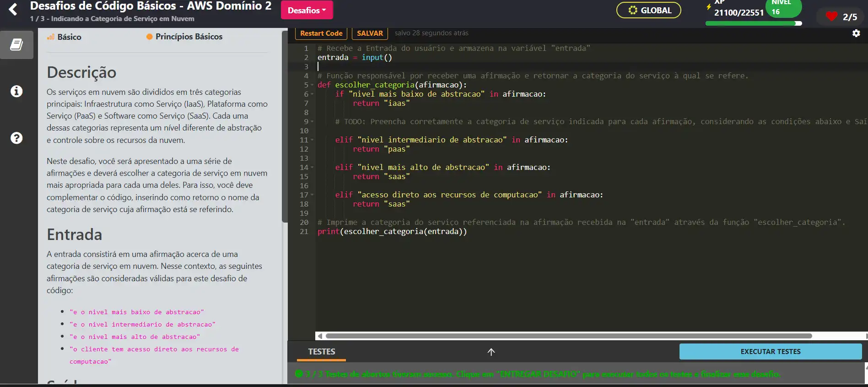Click the XP lightning bolt icon

click(709, 7)
